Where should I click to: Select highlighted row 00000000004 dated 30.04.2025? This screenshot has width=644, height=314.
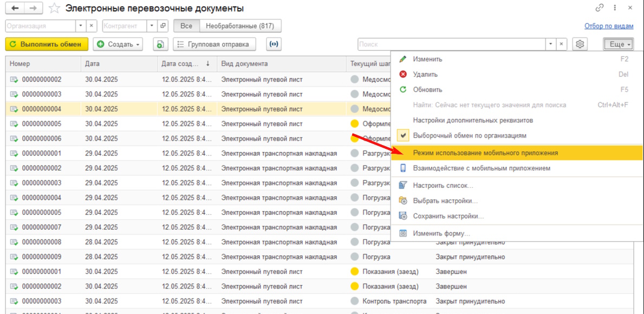pyautogui.click(x=198, y=109)
